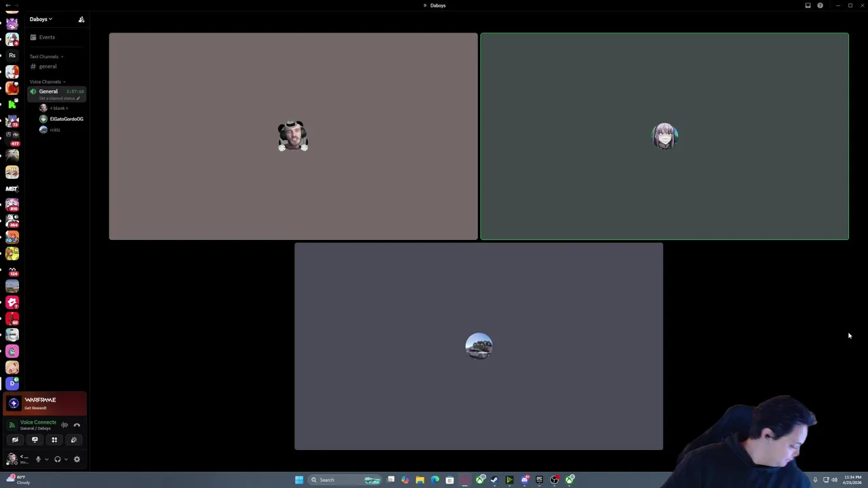Mute the microphone
The image size is (868, 488).
click(38, 460)
